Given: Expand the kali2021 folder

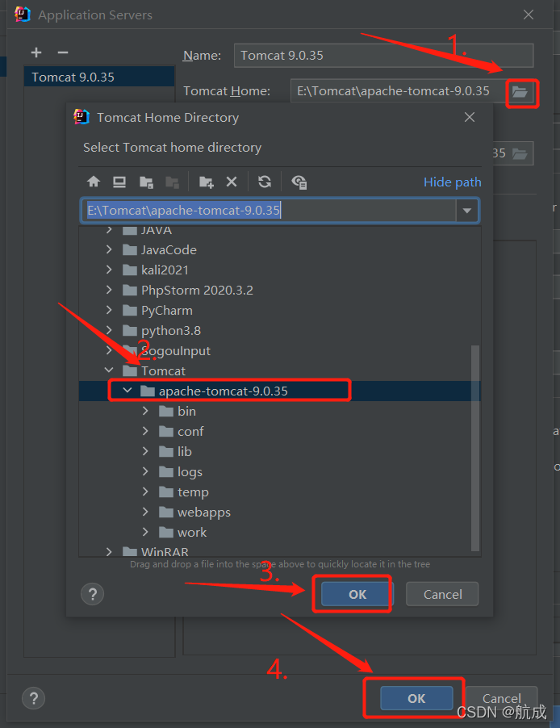Looking at the screenshot, I should [x=109, y=270].
